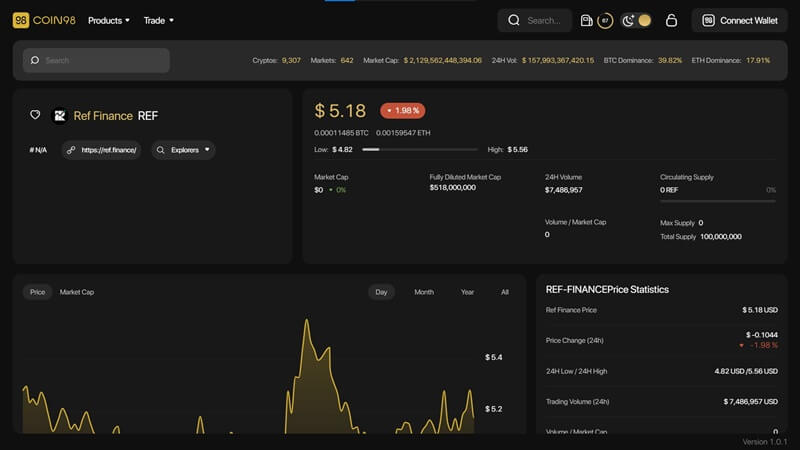Click the Cryptos 9,307 stat
Screen dimensions: 800x450
click(276, 60)
